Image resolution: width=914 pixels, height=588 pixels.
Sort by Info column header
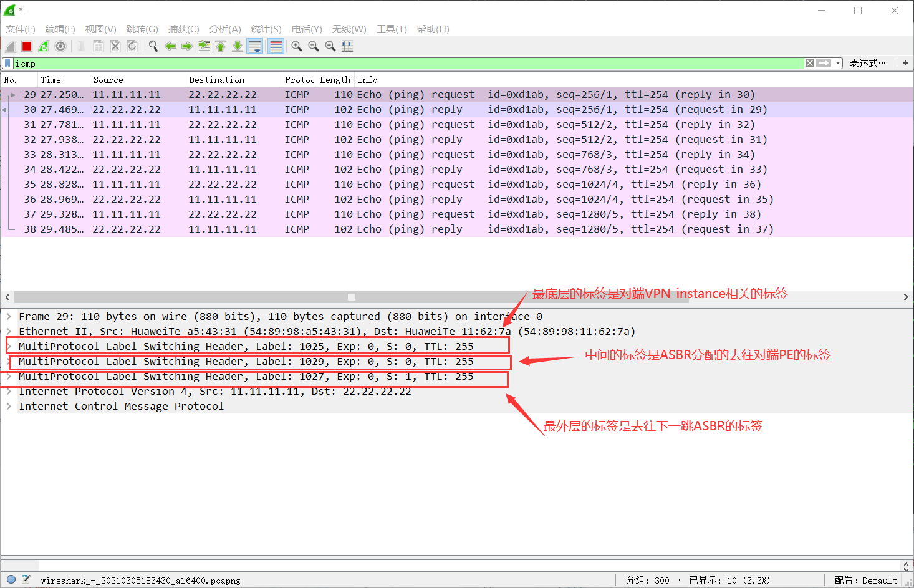point(633,80)
